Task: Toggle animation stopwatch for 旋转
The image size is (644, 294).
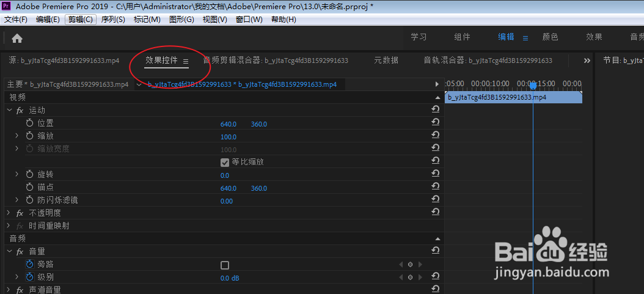Action: (x=29, y=174)
